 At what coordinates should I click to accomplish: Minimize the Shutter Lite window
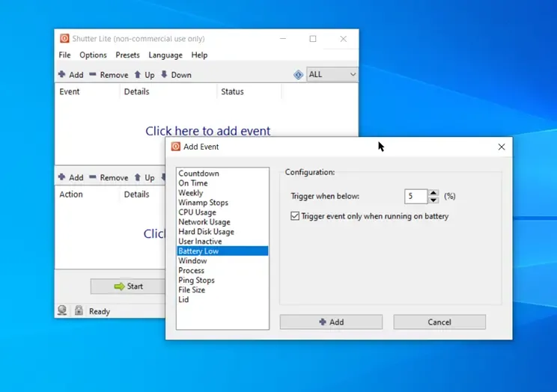(283, 38)
